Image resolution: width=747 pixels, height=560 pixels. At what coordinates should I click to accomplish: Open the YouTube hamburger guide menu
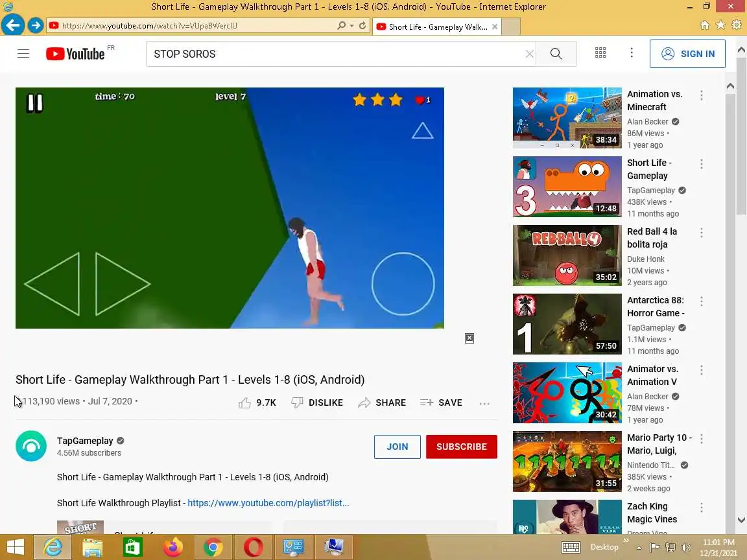tap(23, 54)
